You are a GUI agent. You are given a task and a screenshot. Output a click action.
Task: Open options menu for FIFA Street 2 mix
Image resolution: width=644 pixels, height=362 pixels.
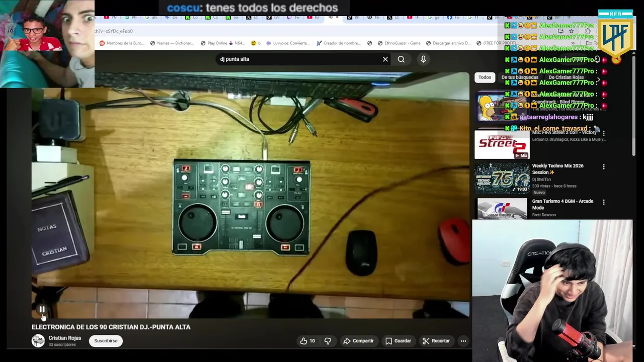click(x=604, y=133)
